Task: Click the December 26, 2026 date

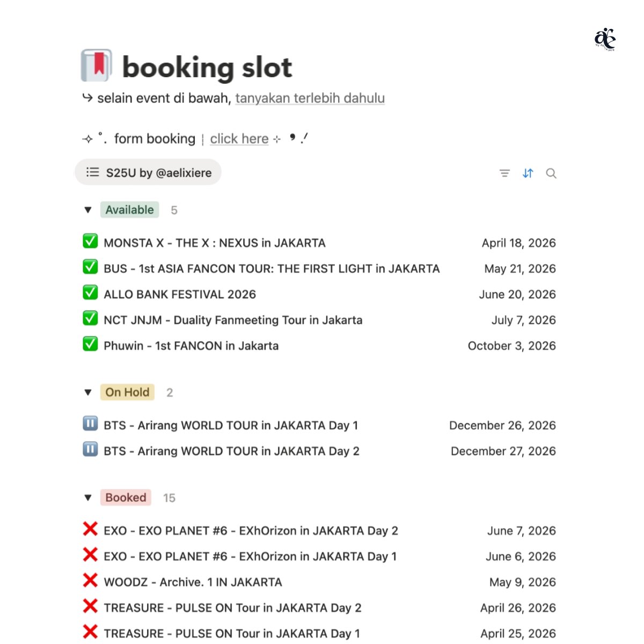Action: 502,426
